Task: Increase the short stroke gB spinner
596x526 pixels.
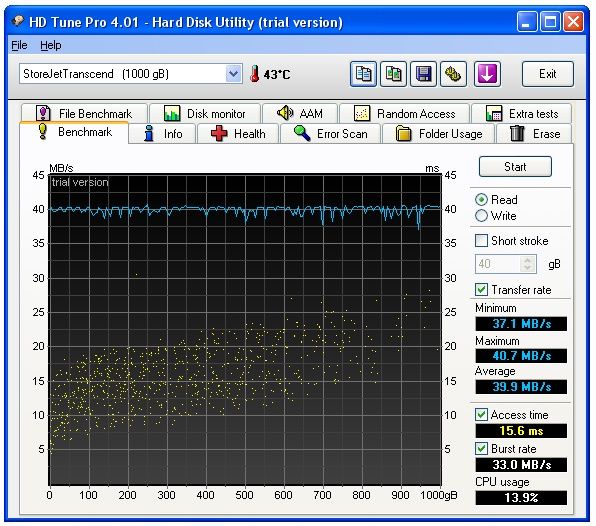Action: click(527, 260)
